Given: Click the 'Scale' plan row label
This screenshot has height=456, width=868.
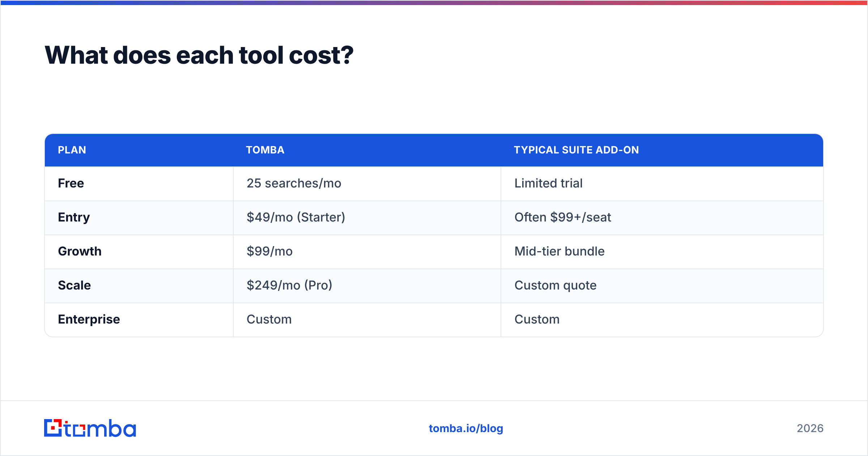Looking at the screenshot, I should click(74, 285).
